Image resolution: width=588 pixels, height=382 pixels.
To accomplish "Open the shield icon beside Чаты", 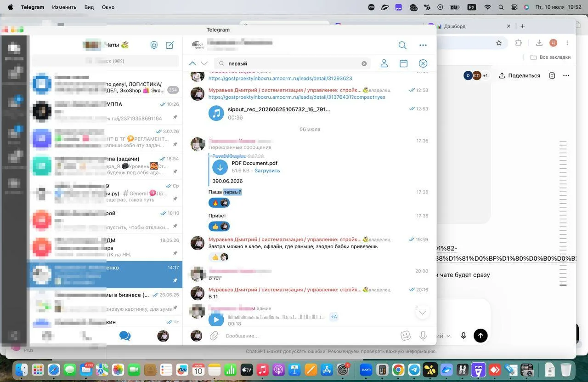I will [x=154, y=45].
